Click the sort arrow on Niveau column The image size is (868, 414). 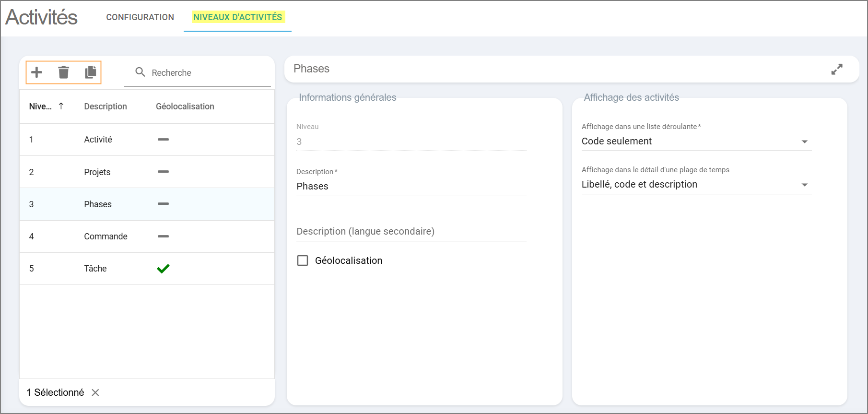coord(61,106)
